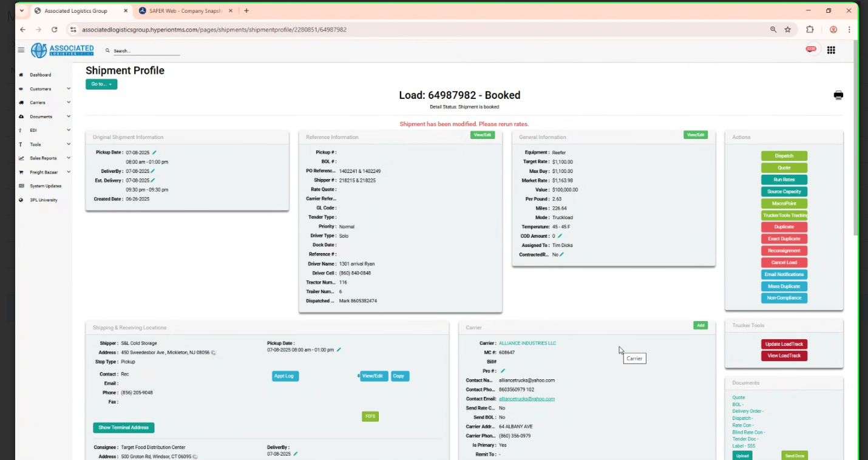Open the tab search dropdown

[x=22, y=11]
